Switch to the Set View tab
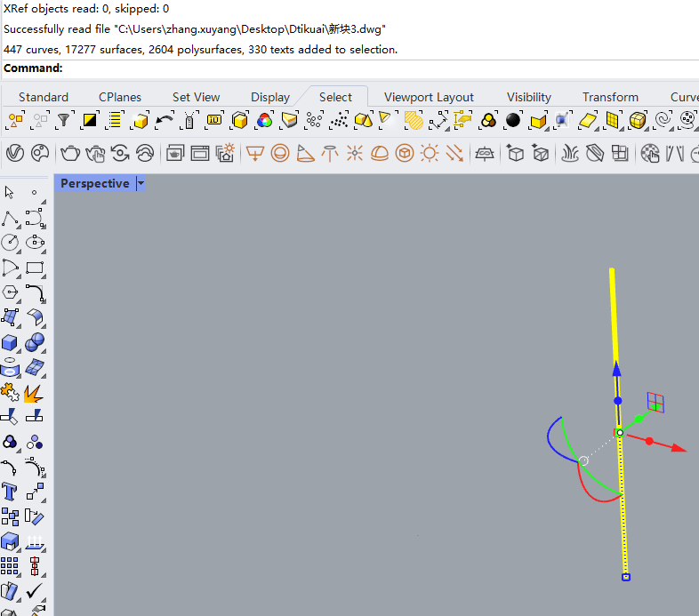 (197, 97)
